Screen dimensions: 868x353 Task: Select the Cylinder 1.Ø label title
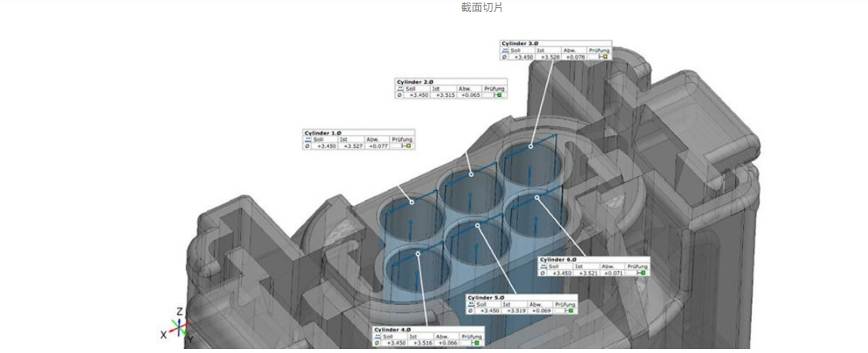323,132
